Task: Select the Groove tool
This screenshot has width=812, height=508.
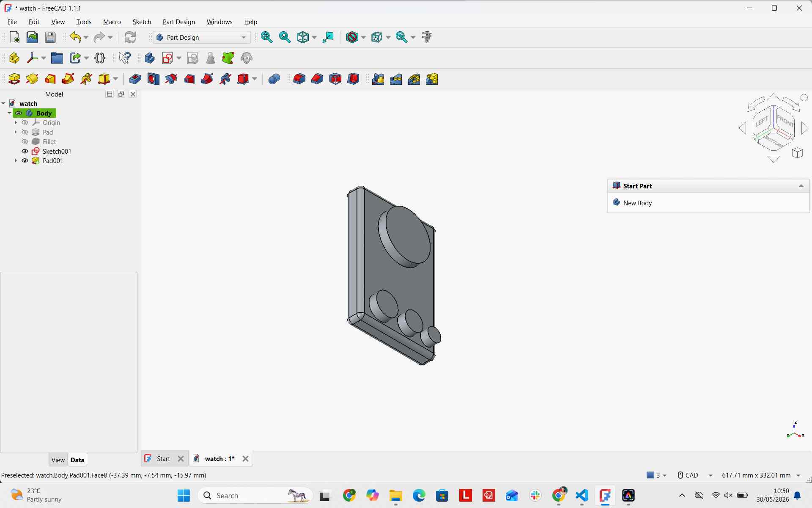Action: 171,79
